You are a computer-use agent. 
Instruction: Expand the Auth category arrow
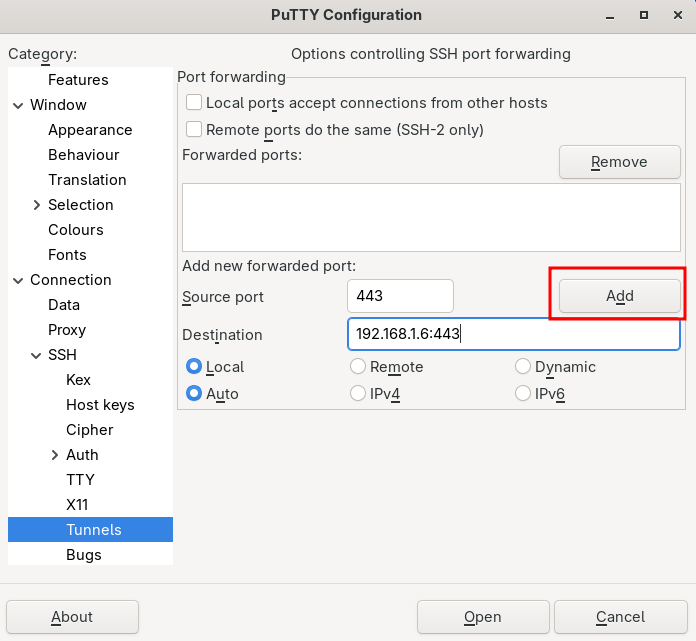pos(55,455)
